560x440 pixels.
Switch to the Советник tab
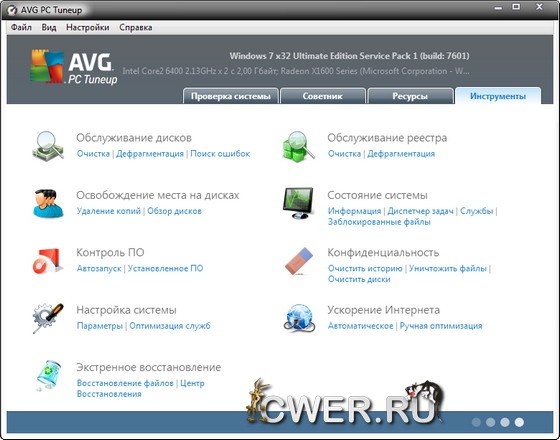(x=323, y=96)
